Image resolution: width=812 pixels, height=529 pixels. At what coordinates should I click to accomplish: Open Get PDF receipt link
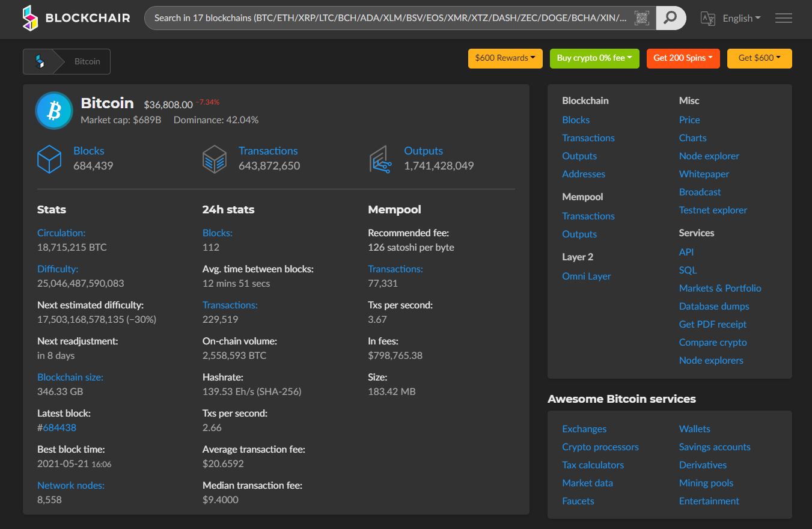[x=713, y=324]
